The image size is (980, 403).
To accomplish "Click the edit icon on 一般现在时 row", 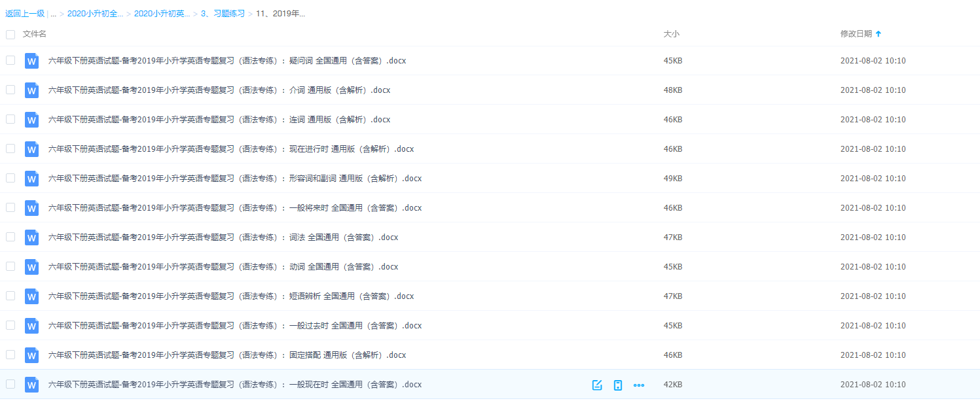I will [597, 385].
